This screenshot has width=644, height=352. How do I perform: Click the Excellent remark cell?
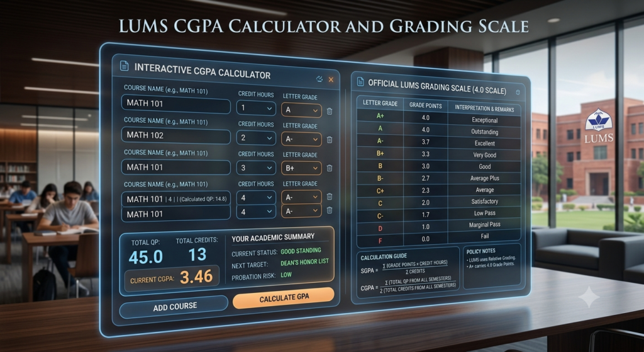click(x=485, y=144)
